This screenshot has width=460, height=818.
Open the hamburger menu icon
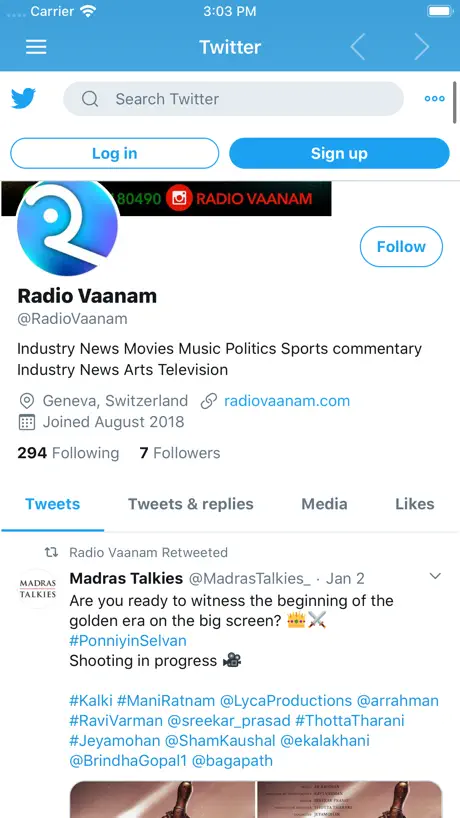click(36, 47)
